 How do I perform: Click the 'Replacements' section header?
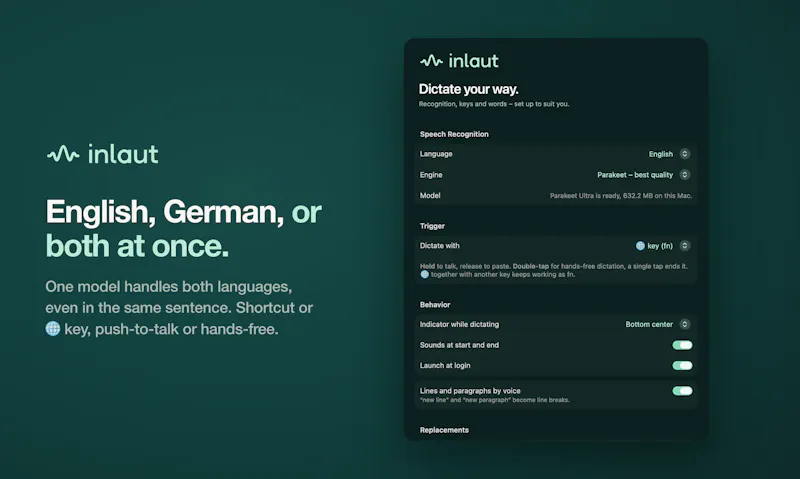coord(444,430)
